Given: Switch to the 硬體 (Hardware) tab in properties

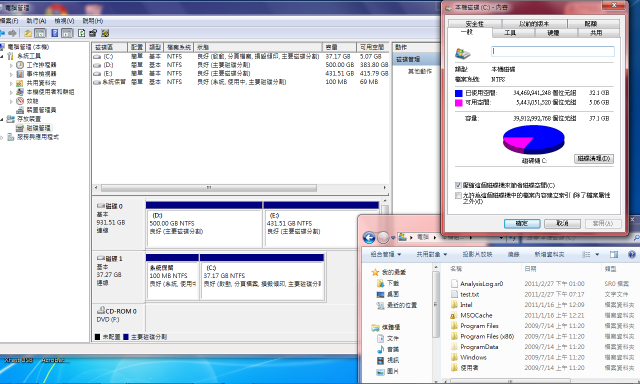Looking at the screenshot, I should [553, 33].
